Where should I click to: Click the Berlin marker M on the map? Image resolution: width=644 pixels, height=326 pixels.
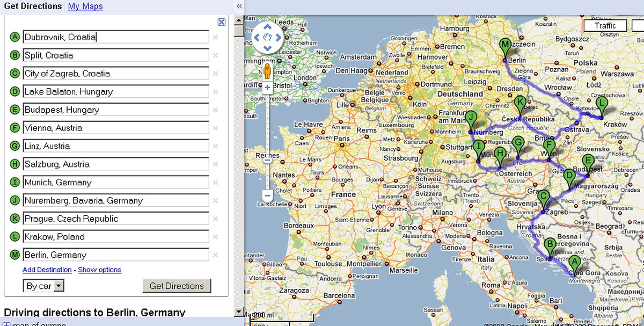505,47
